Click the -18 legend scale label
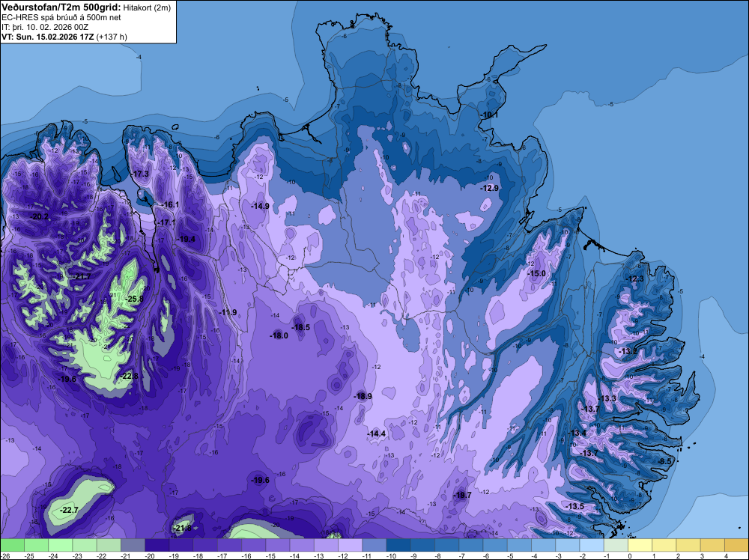 click(x=198, y=556)
